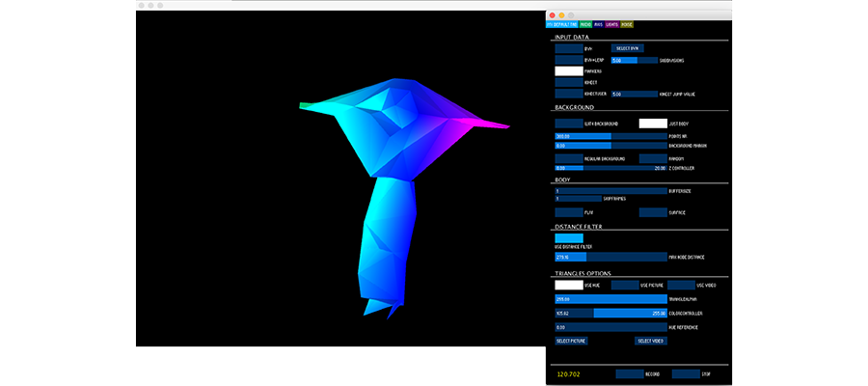Click the SELECT VIDEO button
The image size is (868, 386).
(650, 342)
